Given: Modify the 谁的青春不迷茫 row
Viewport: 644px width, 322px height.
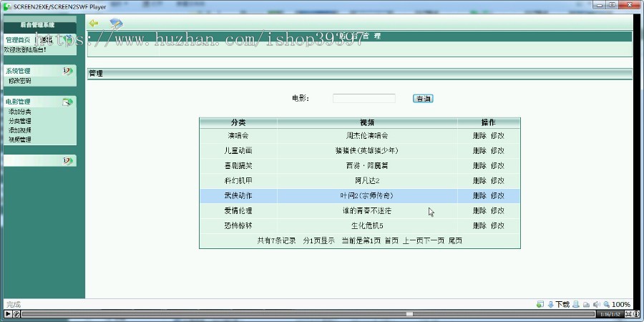Looking at the screenshot, I should point(497,210).
